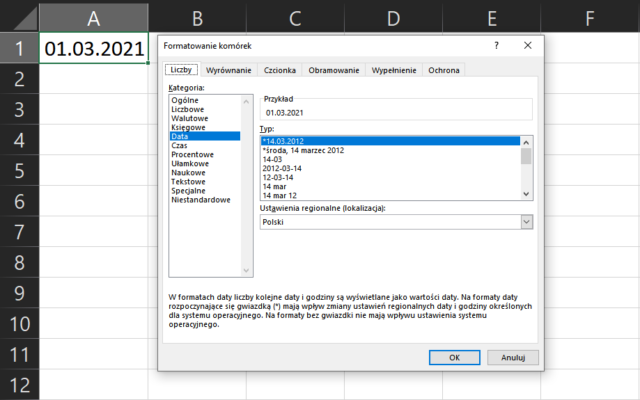Screen dimensions: 640x400
Task: Choose Ułamkowe category
Action: (204, 164)
